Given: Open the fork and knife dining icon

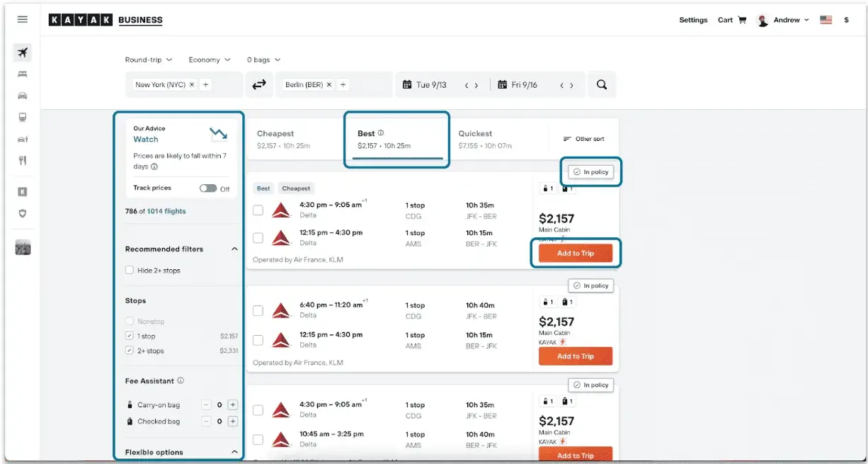Looking at the screenshot, I should pyautogui.click(x=23, y=161).
